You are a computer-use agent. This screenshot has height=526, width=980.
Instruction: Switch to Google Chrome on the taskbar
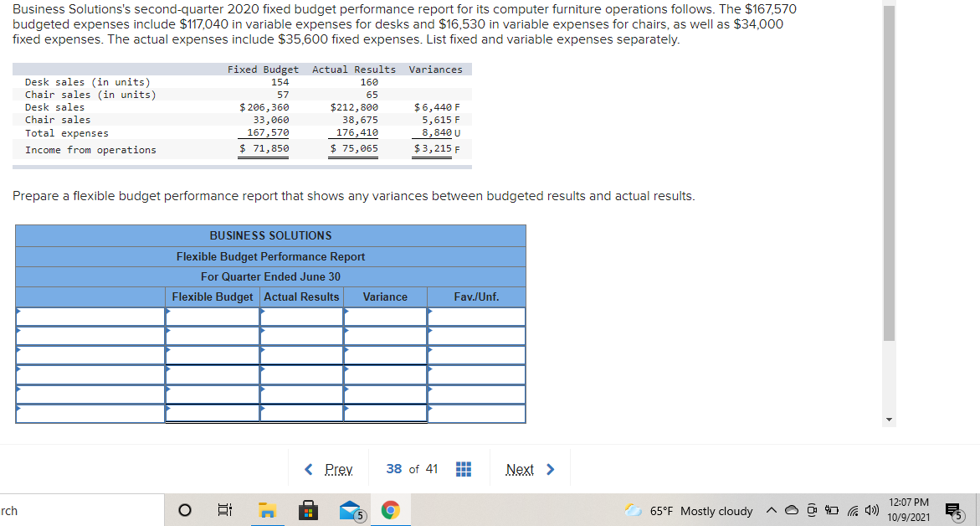coord(391,510)
